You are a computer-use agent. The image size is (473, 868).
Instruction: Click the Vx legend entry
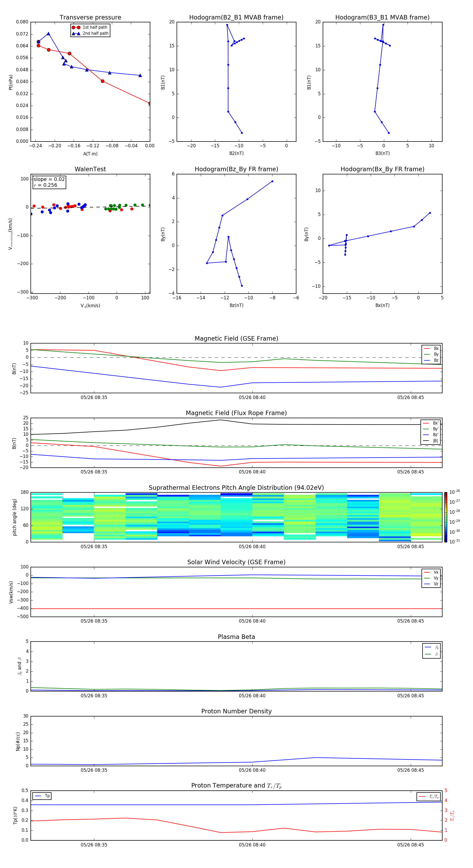coord(431,572)
